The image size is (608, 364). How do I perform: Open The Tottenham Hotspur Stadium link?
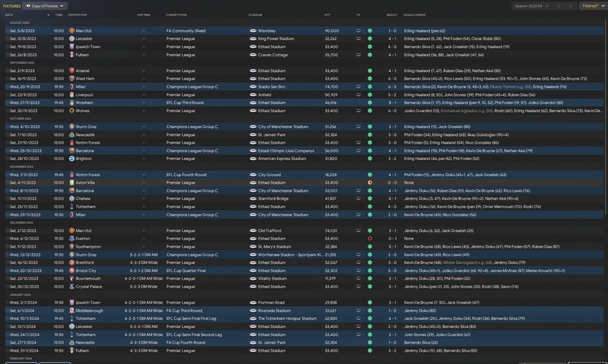click(x=287, y=319)
